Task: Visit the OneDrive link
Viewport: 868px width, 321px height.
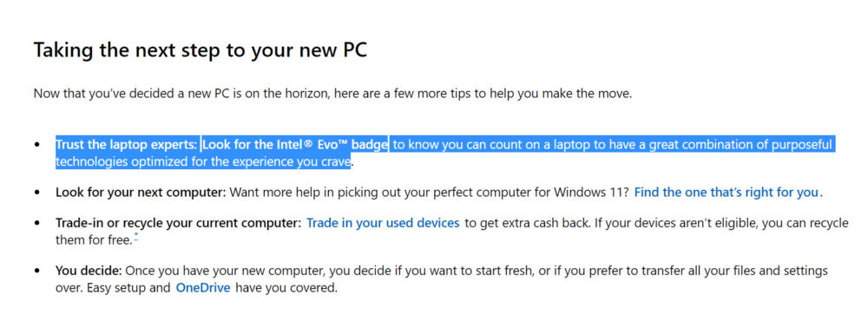Action: 202,288
